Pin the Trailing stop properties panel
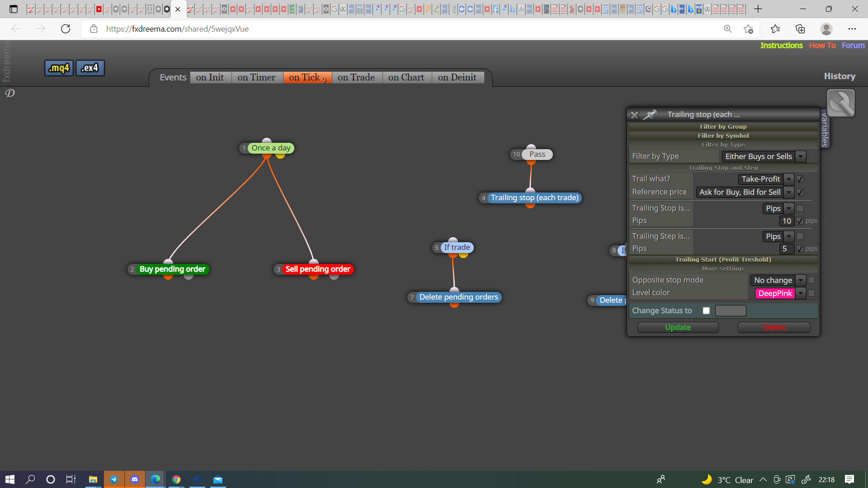 [650, 115]
